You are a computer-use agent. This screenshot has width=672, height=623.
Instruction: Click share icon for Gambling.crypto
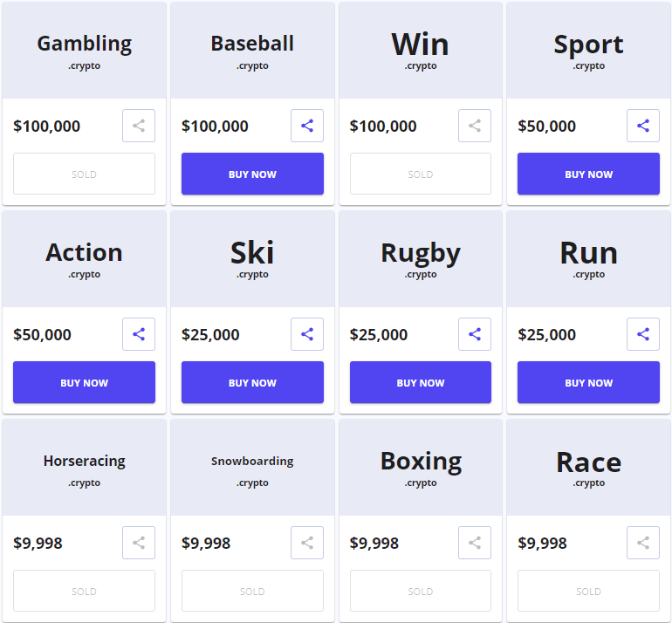139,126
